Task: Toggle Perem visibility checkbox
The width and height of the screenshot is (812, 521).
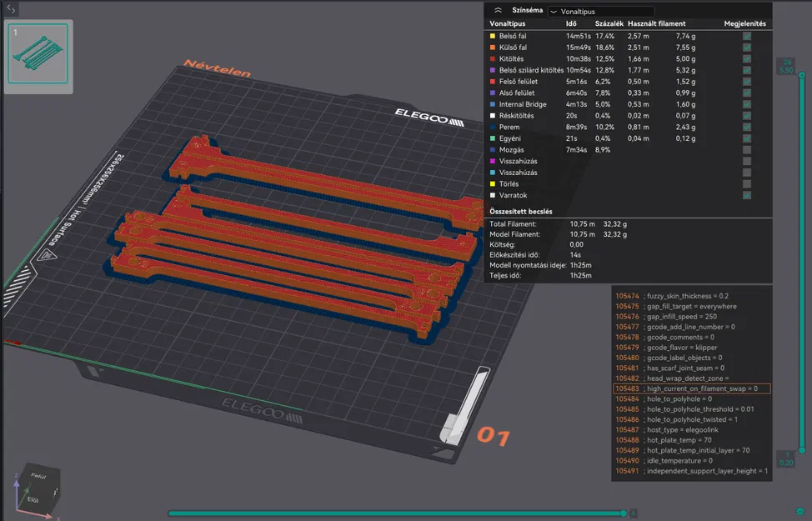Action: point(747,128)
